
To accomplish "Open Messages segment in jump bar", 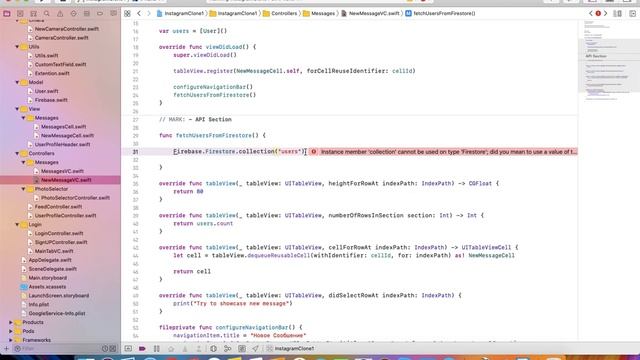I will tap(319, 13).
